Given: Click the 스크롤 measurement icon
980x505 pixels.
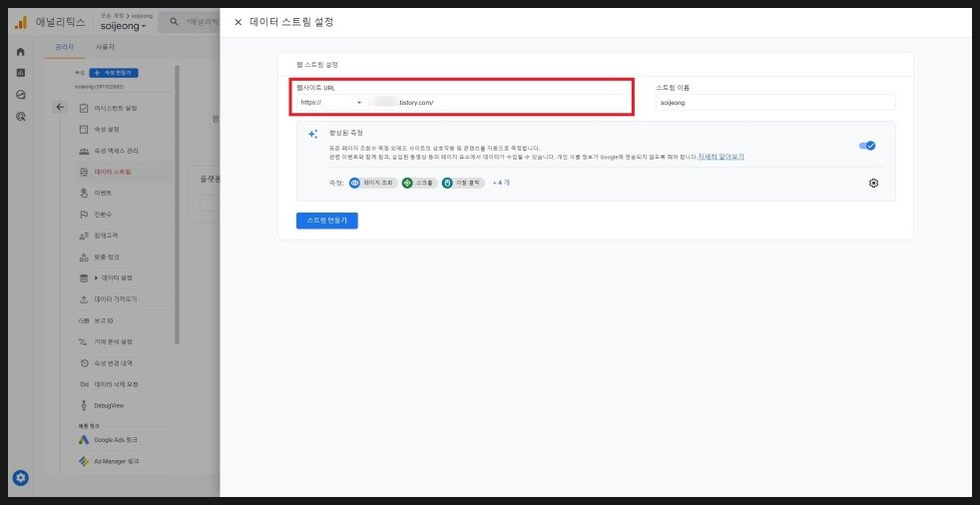Looking at the screenshot, I should pos(407,183).
